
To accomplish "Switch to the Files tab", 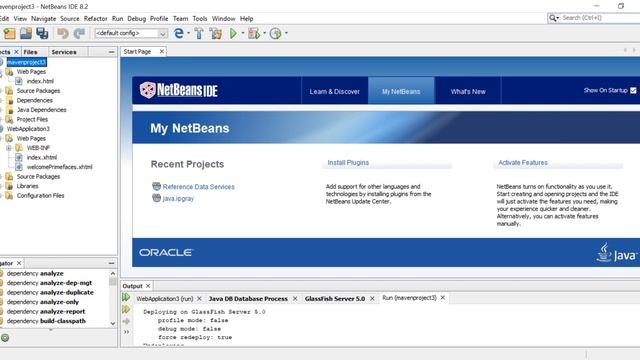I will click(30, 52).
